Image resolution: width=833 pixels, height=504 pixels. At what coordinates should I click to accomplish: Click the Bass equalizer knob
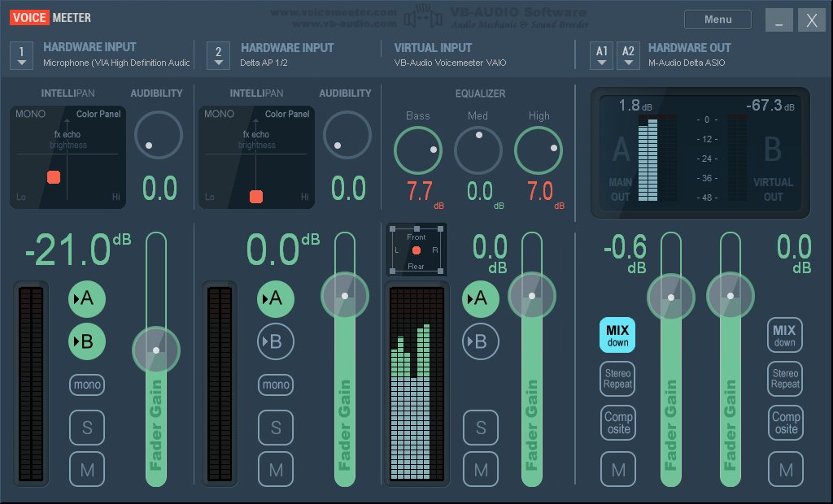[x=417, y=151]
